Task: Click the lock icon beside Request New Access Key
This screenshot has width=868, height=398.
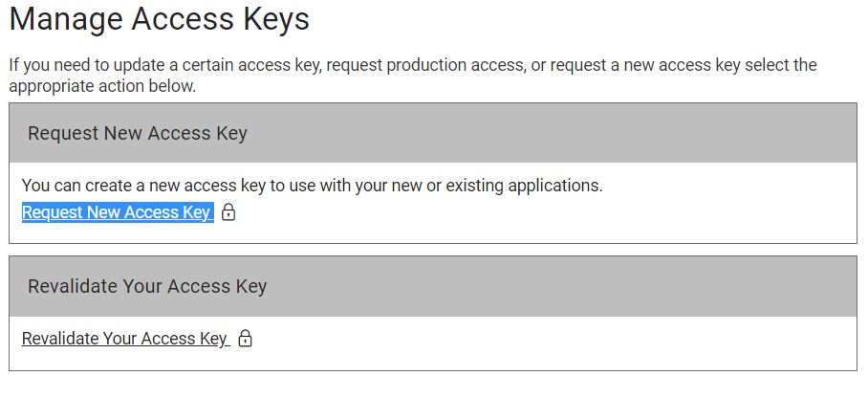Action: tap(228, 212)
